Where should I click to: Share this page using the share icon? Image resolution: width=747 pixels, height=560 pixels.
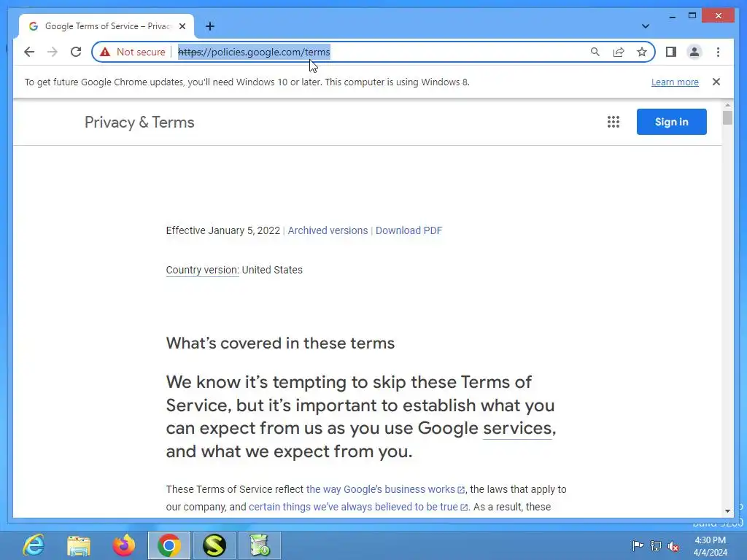[x=619, y=52]
